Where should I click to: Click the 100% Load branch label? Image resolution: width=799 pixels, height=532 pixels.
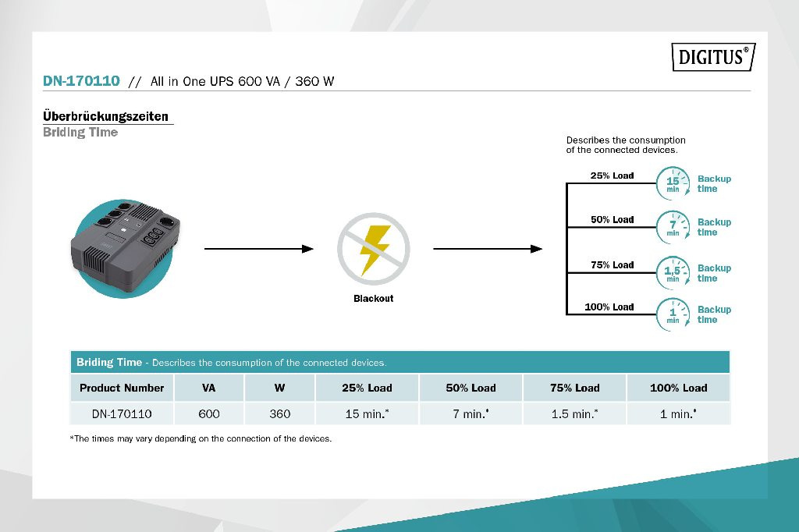[609, 307]
